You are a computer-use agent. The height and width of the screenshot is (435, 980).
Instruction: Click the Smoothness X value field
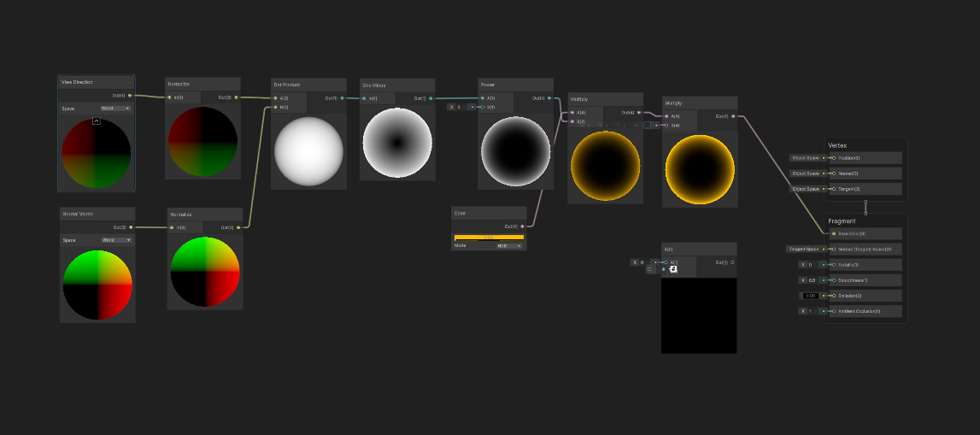click(812, 280)
